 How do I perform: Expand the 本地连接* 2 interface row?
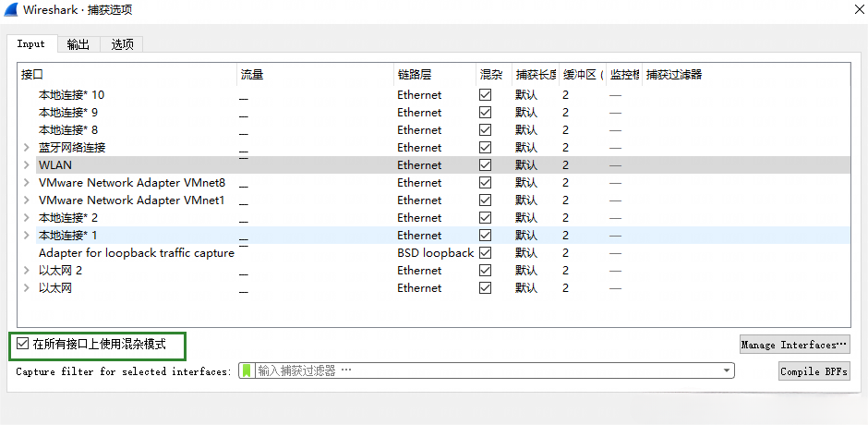[26, 218]
